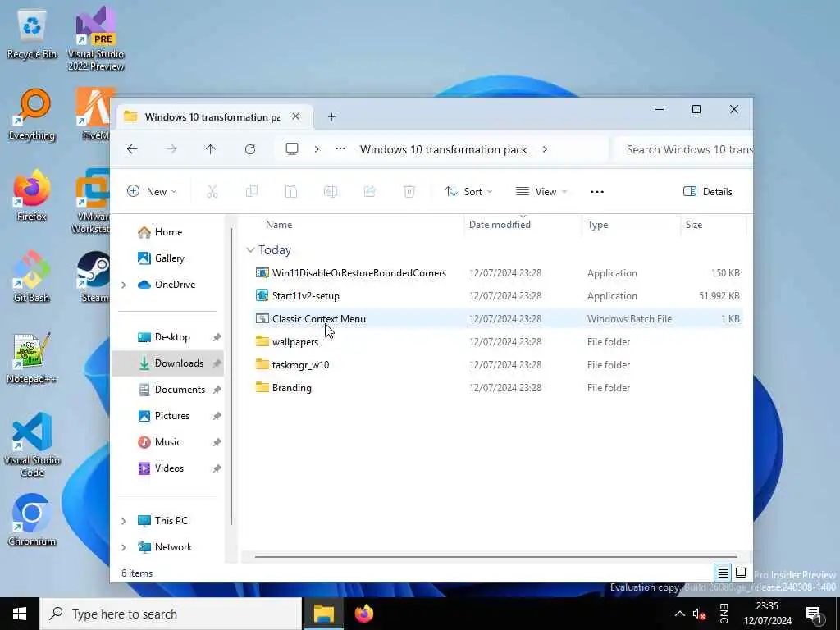The image size is (840, 630).
Task: Navigate up one folder level
Action: (211, 149)
